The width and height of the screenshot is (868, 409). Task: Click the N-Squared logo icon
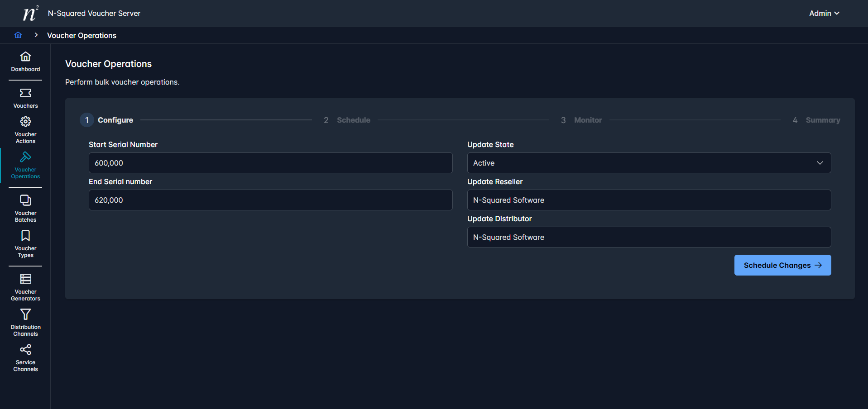coord(30,14)
